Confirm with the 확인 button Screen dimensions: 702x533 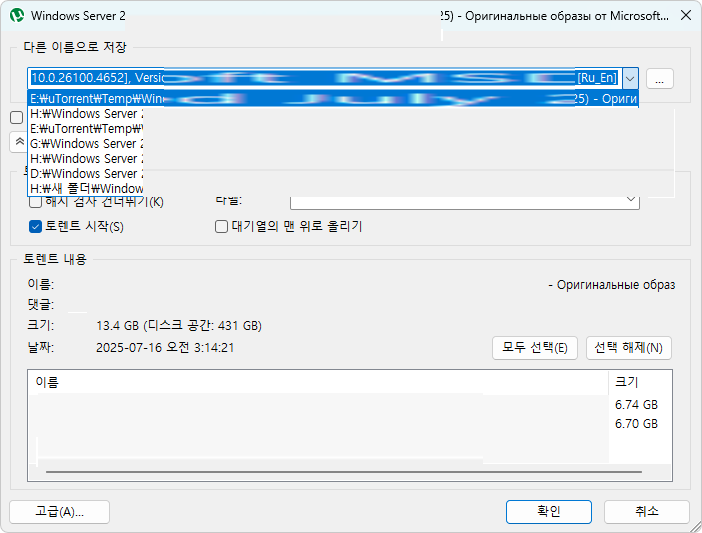pyautogui.click(x=549, y=512)
